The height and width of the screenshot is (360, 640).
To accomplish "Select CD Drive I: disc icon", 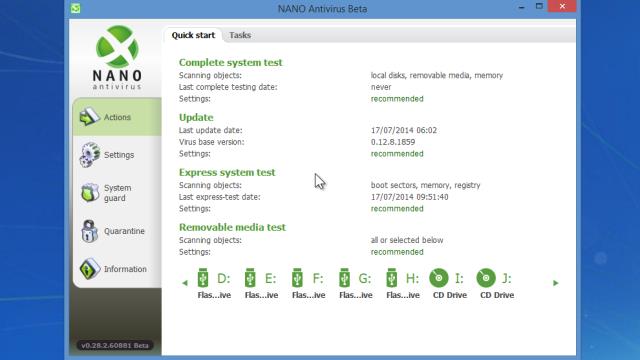I will [x=439, y=278].
